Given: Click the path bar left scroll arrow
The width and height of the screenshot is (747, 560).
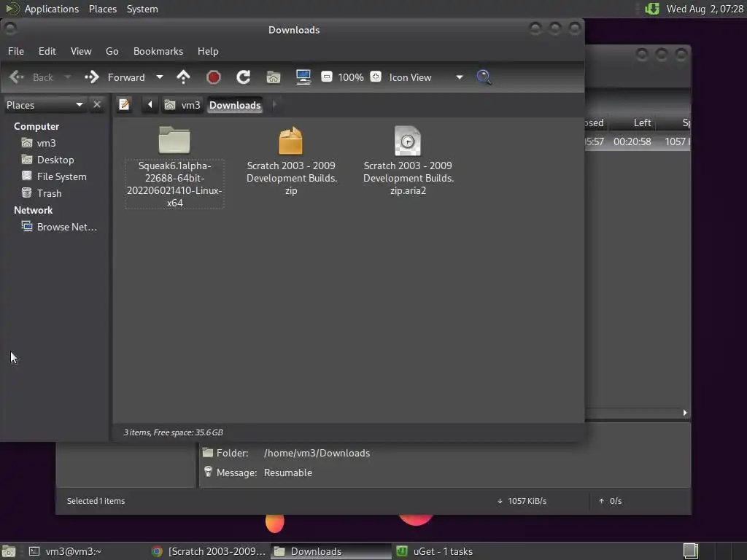Looking at the screenshot, I should 150,105.
